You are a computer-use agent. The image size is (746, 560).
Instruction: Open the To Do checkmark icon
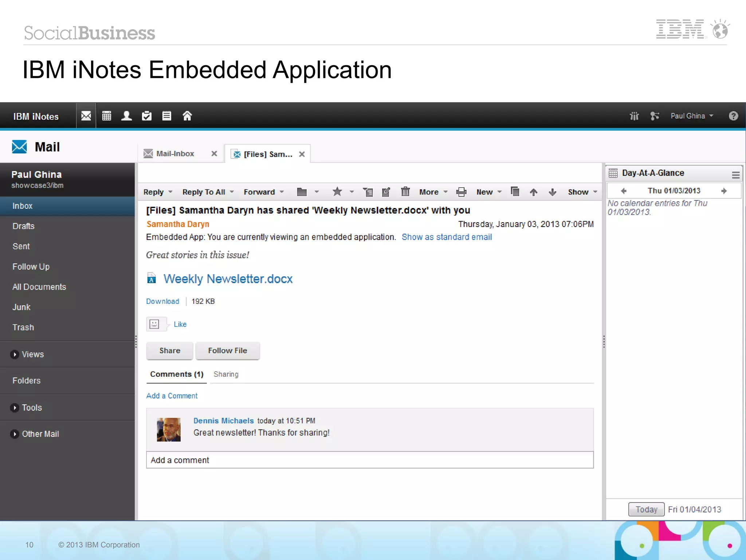(x=146, y=116)
